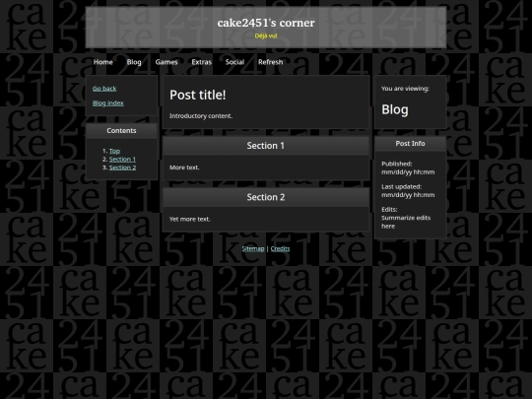Open the Blog index link
Image resolution: width=532 pixels, height=399 pixels.
[108, 103]
